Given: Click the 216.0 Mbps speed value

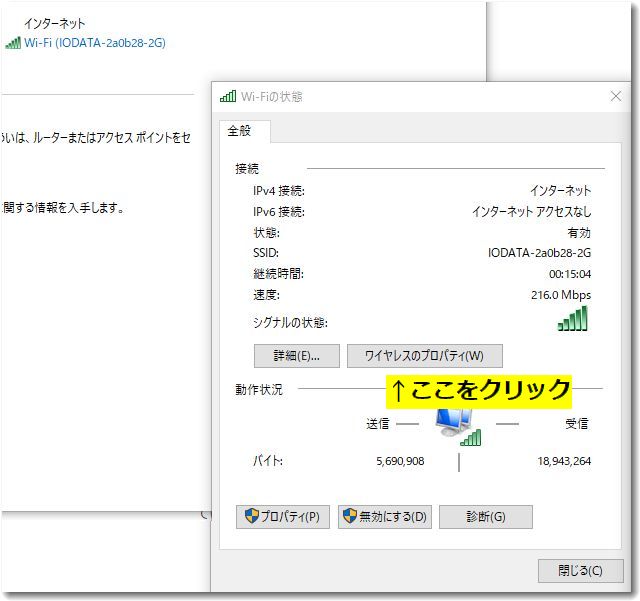Looking at the screenshot, I should click(x=560, y=295).
